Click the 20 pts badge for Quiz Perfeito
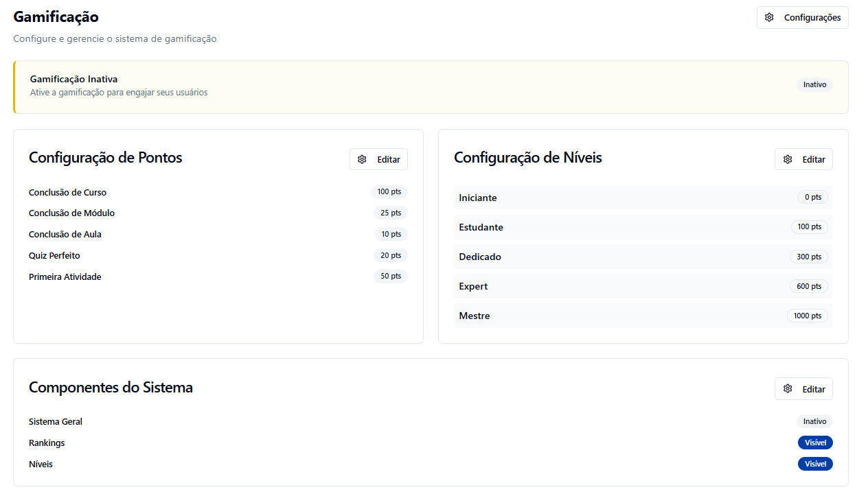The height and width of the screenshot is (494, 868). 391,255
